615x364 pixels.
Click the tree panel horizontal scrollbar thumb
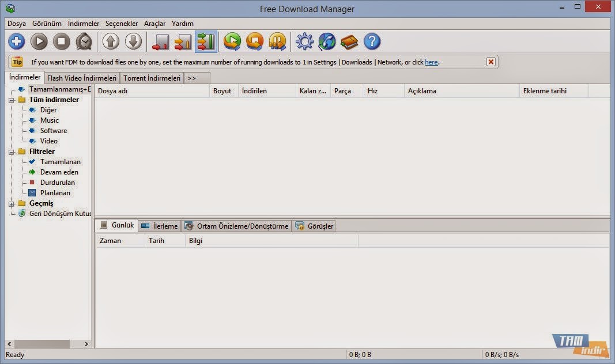tap(42, 344)
